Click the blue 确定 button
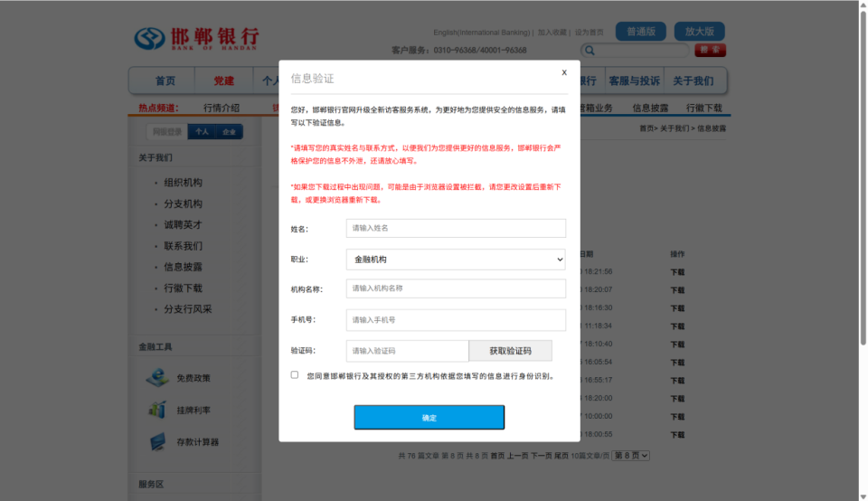The width and height of the screenshot is (868, 501). click(429, 418)
